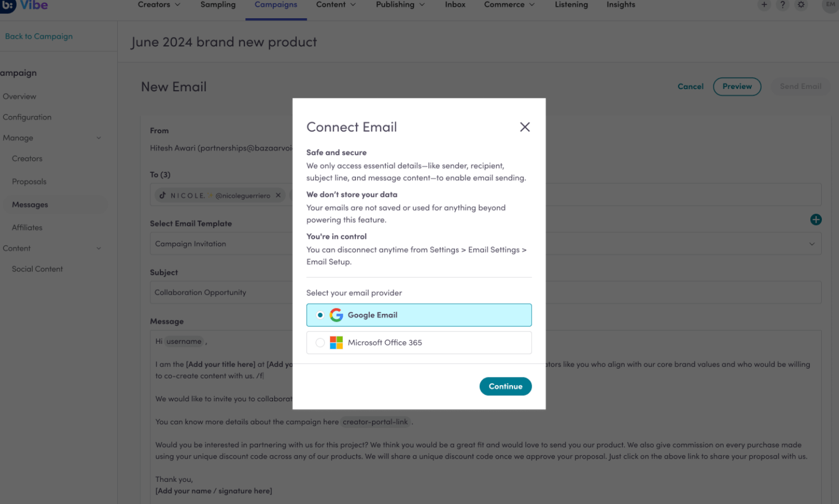
Task: Select the Google Email radio button
Action: 320,315
